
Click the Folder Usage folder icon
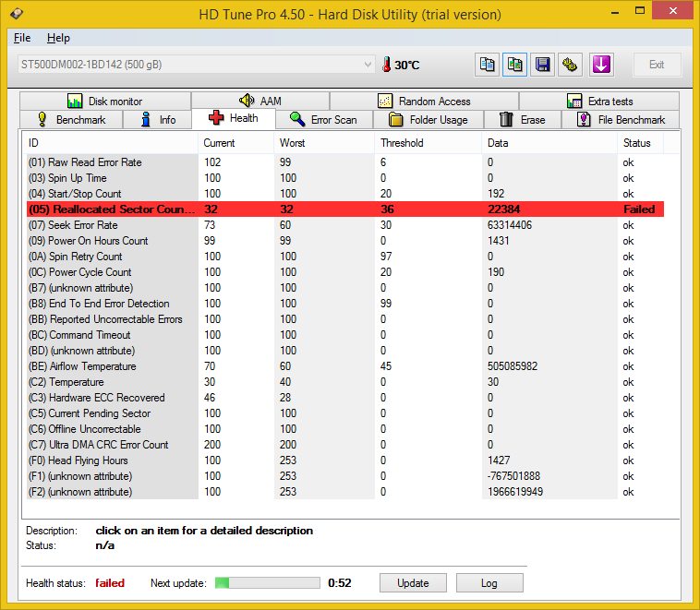coord(395,119)
